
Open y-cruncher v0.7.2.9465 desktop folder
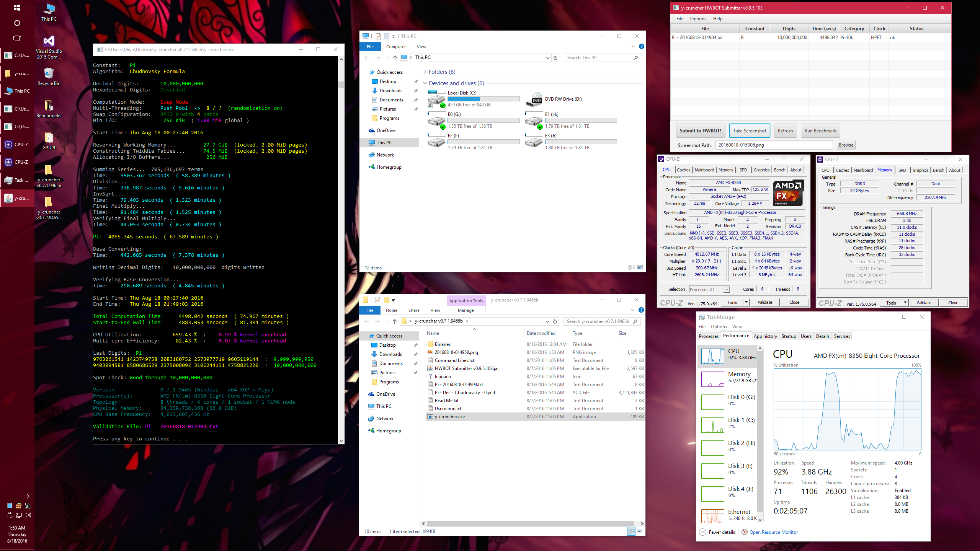pos(49,208)
